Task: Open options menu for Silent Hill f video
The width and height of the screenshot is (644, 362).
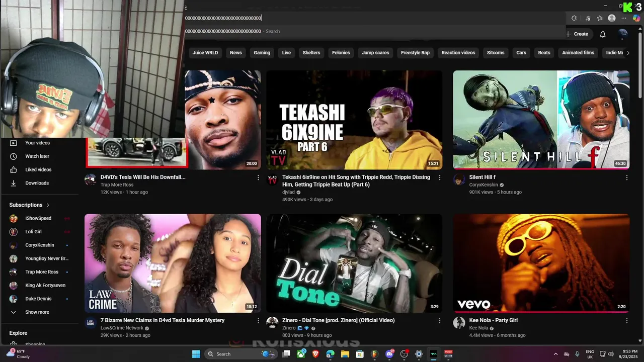Action: 626,177
